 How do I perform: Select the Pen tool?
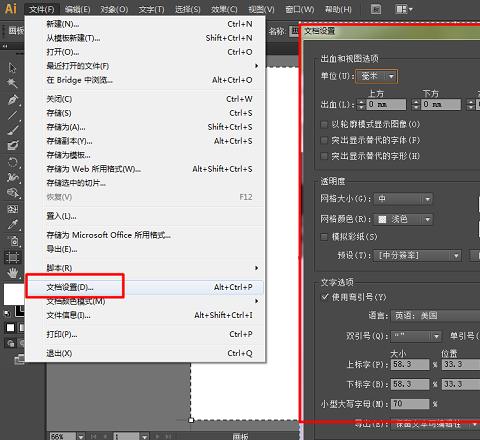(12, 99)
